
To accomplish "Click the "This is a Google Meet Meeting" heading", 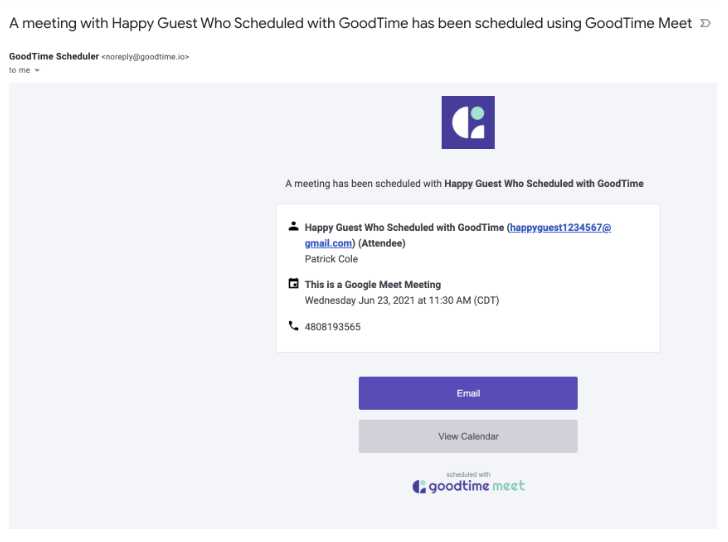I will pyautogui.click(x=373, y=285).
